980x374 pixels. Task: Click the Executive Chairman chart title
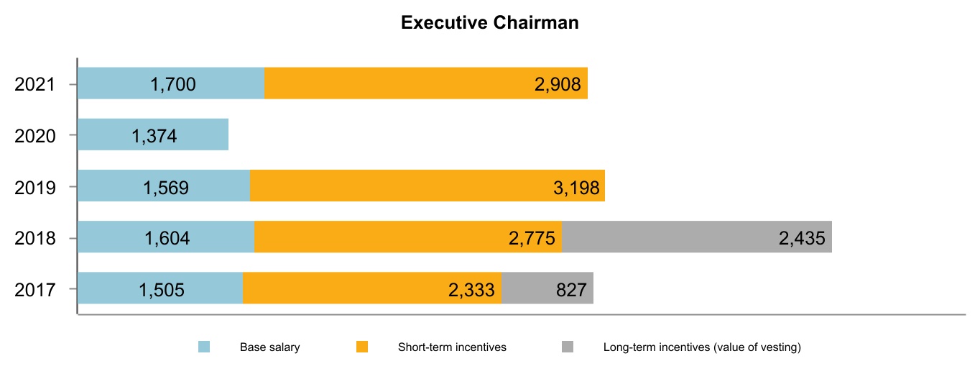[489, 23]
